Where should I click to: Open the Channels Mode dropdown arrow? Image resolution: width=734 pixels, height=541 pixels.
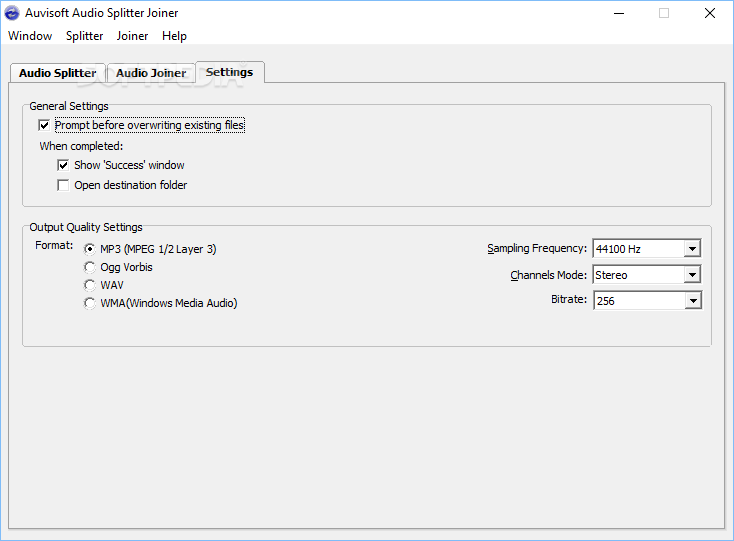click(x=692, y=275)
